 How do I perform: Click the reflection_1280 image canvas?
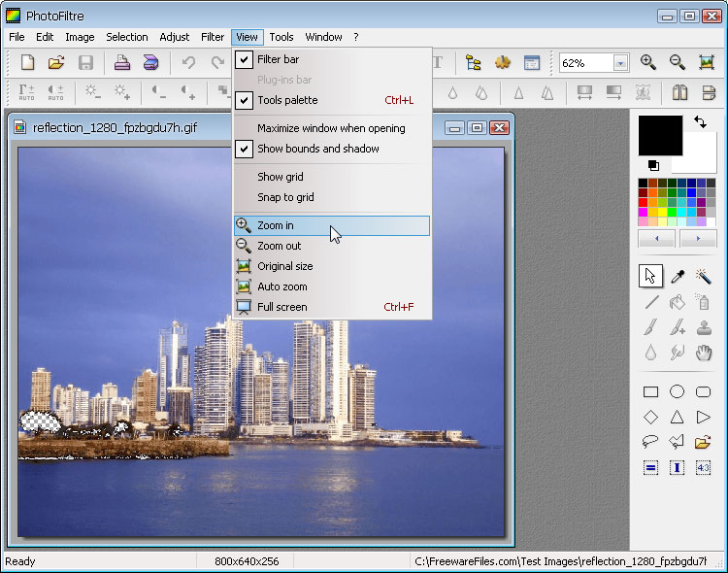261,342
